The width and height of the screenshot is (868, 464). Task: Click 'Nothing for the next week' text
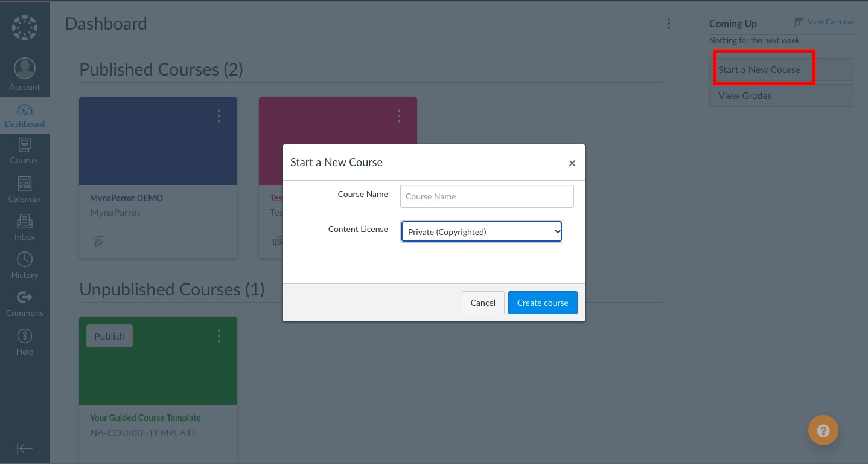point(754,40)
